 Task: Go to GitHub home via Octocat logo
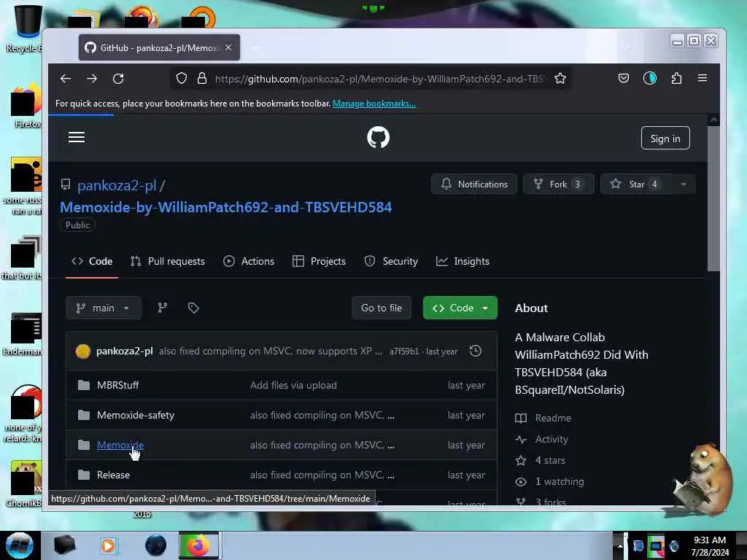[x=379, y=138]
